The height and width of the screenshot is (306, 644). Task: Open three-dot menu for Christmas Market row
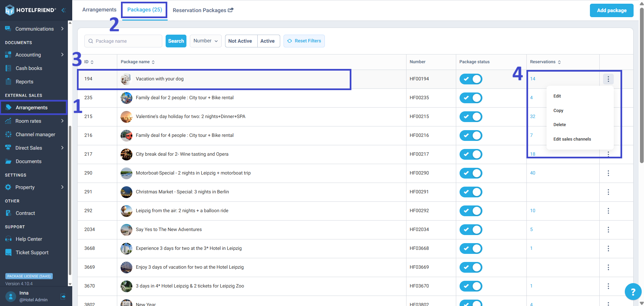click(608, 192)
